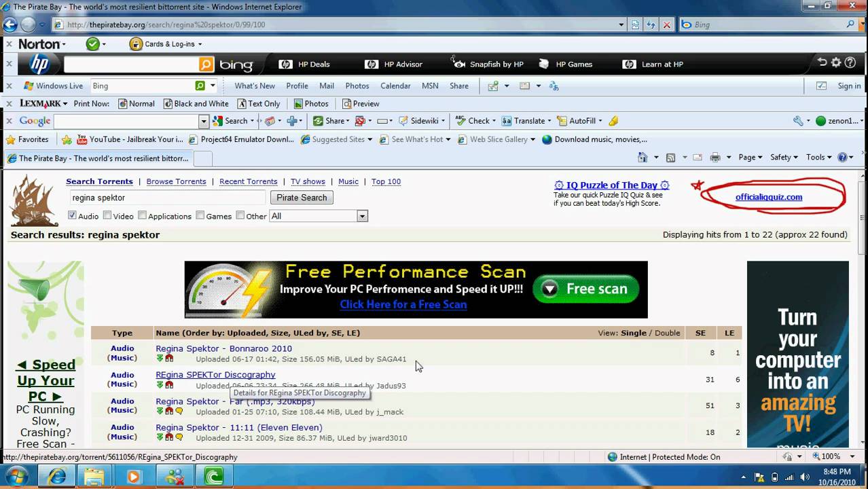The width and height of the screenshot is (868, 489).
Task: Open the Recent Torrents link
Action: (248, 181)
